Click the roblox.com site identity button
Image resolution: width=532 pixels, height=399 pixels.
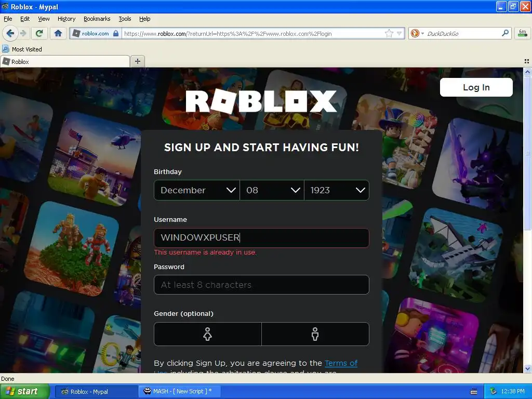click(x=96, y=33)
